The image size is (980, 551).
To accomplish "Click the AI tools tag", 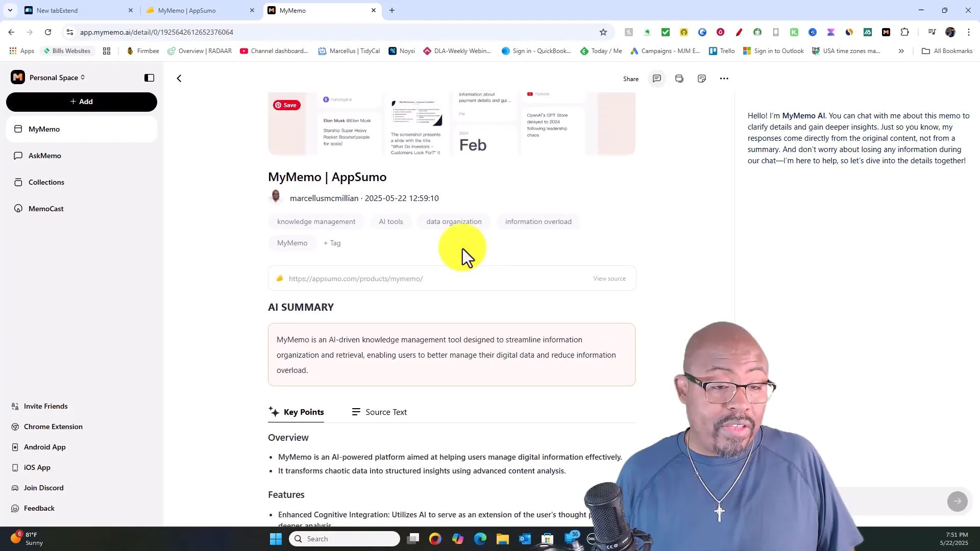I will (x=391, y=221).
